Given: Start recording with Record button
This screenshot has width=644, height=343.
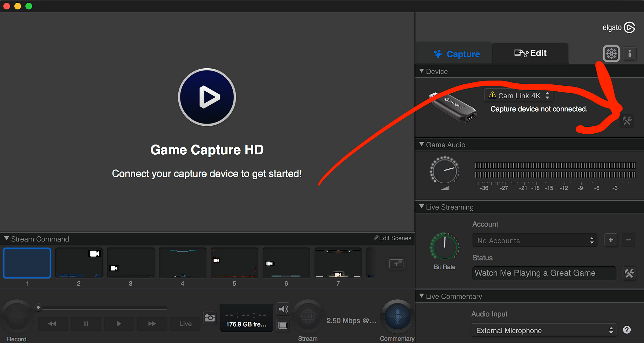Looking at the screenshot, I should pyautogui.click(x=17, y=316).
